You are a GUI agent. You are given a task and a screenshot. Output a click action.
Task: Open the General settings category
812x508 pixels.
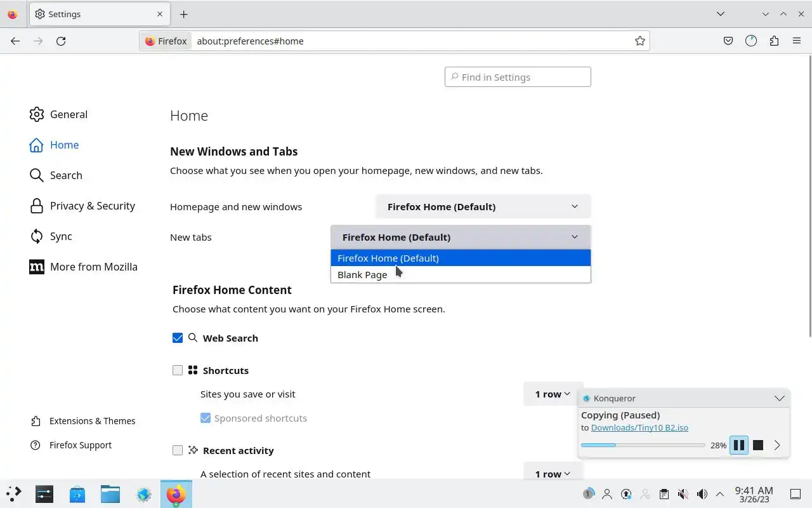click(58, 114)
